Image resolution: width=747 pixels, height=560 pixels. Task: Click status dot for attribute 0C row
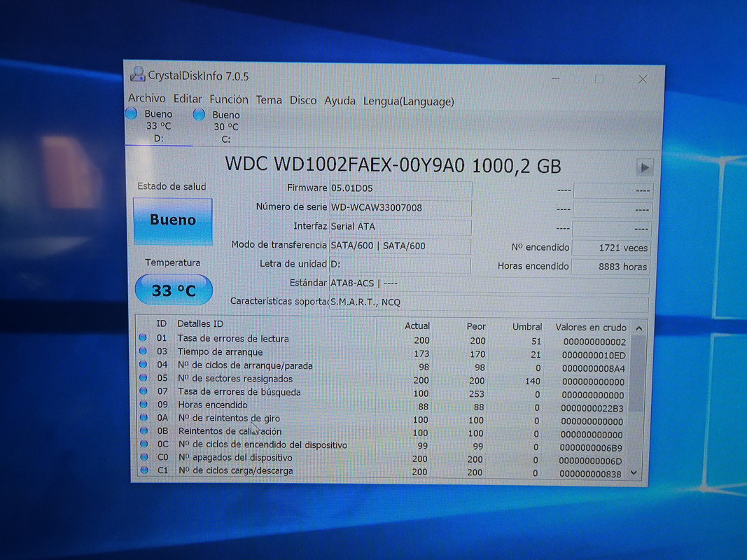tap(144, 443)
